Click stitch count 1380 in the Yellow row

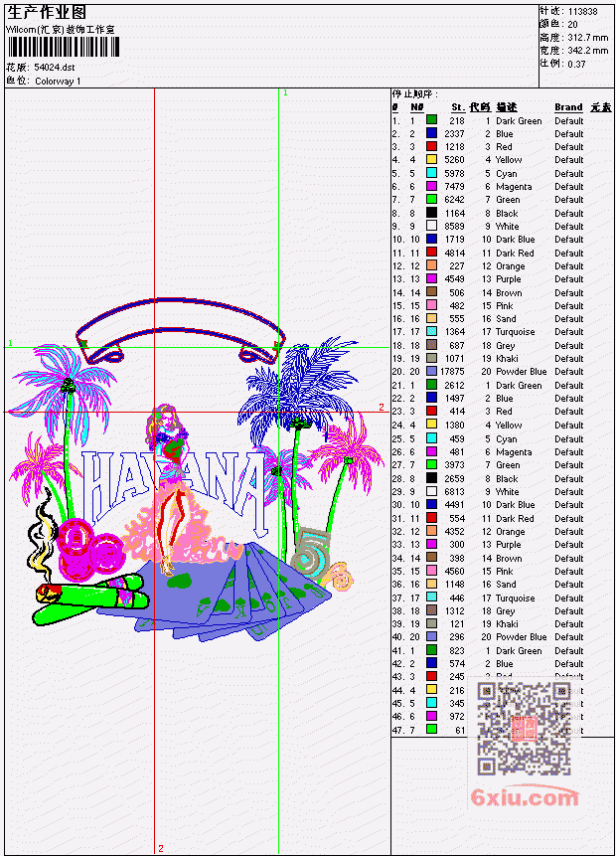(x=454, y=425)
